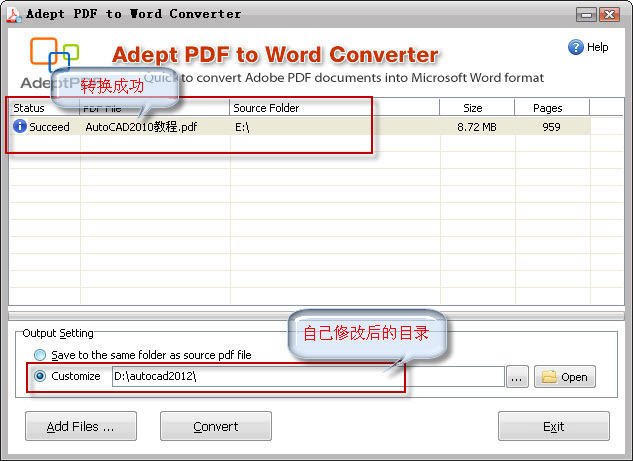Select Save to the same folder option

point(40,355)
